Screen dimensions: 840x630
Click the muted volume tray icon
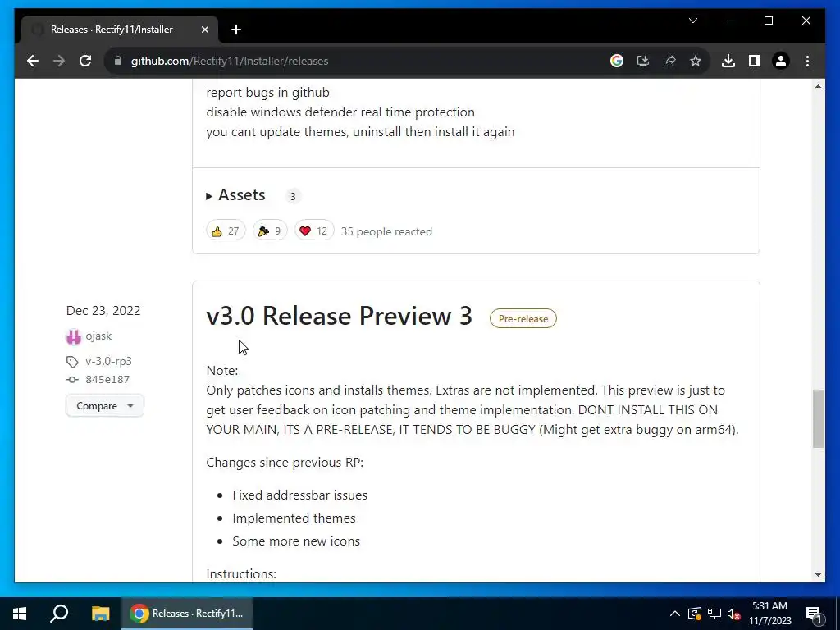[x=734, y=614]
